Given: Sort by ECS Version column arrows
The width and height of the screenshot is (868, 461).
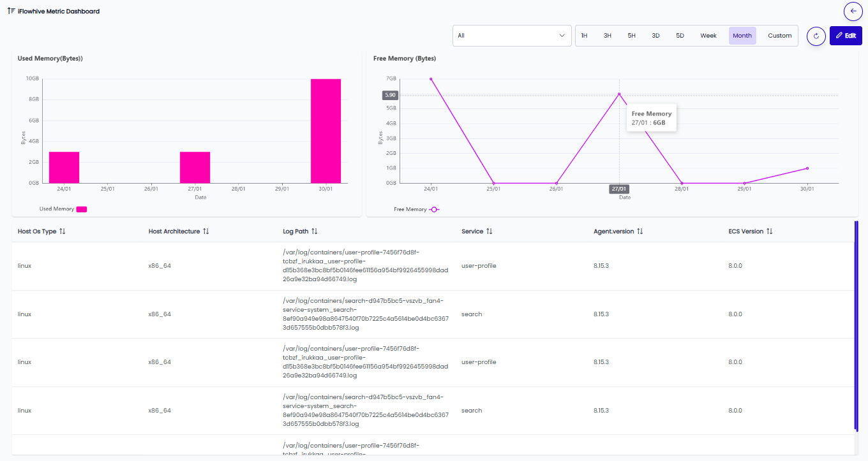Looking at the screenshot, I should (770, 231).
